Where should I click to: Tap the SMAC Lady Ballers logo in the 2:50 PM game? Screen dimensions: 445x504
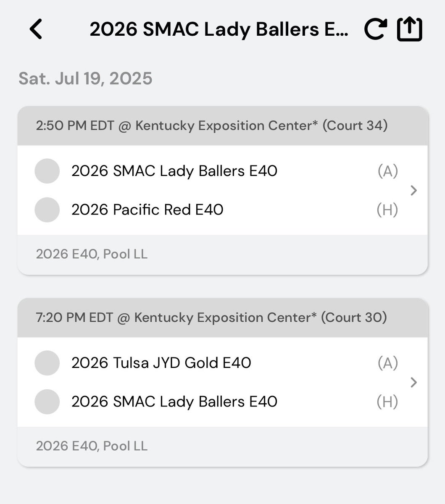point(47,171)
